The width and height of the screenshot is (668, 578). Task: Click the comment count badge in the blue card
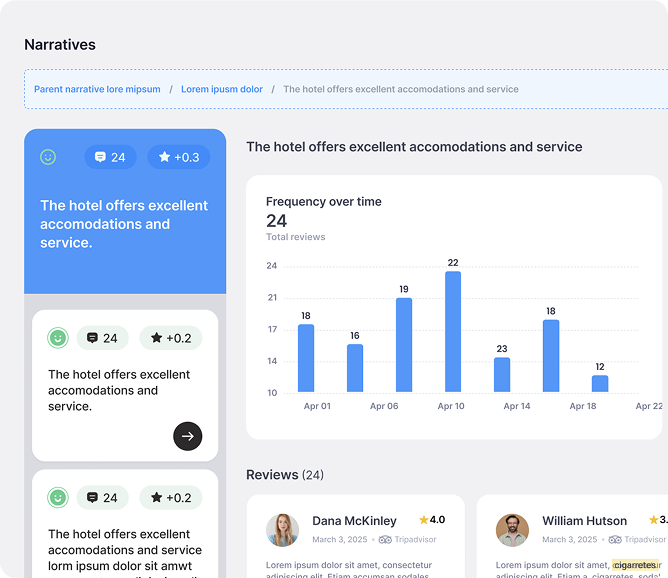(x=110, y=157)
